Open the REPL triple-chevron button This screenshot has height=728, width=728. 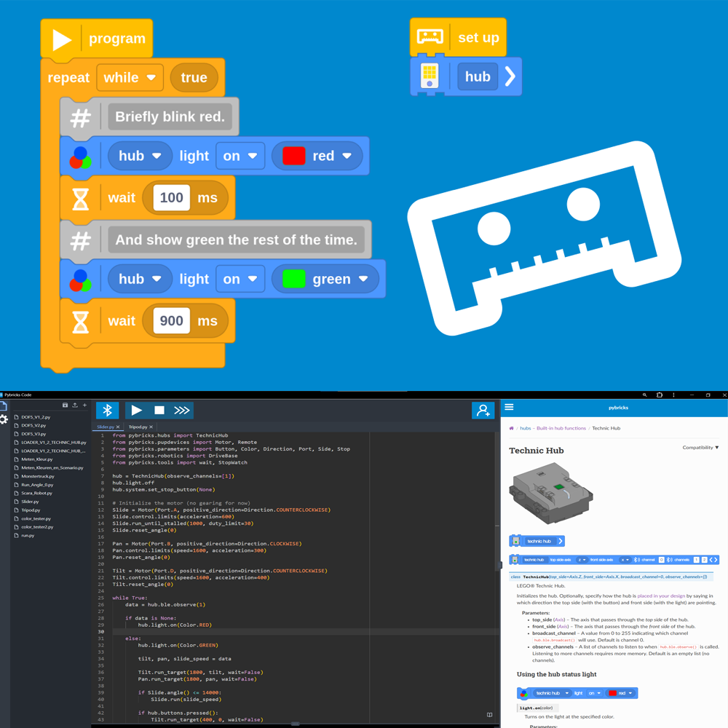(182, 411)
